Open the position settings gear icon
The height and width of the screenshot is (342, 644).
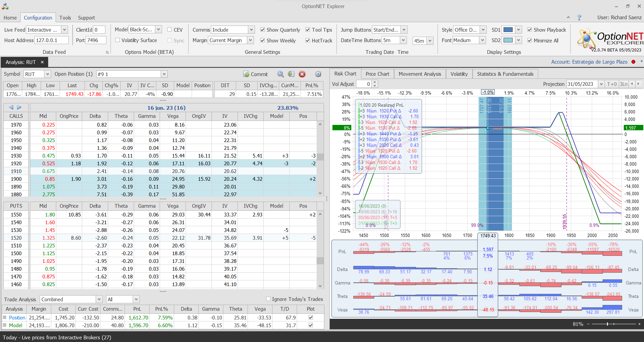(318, 74)
